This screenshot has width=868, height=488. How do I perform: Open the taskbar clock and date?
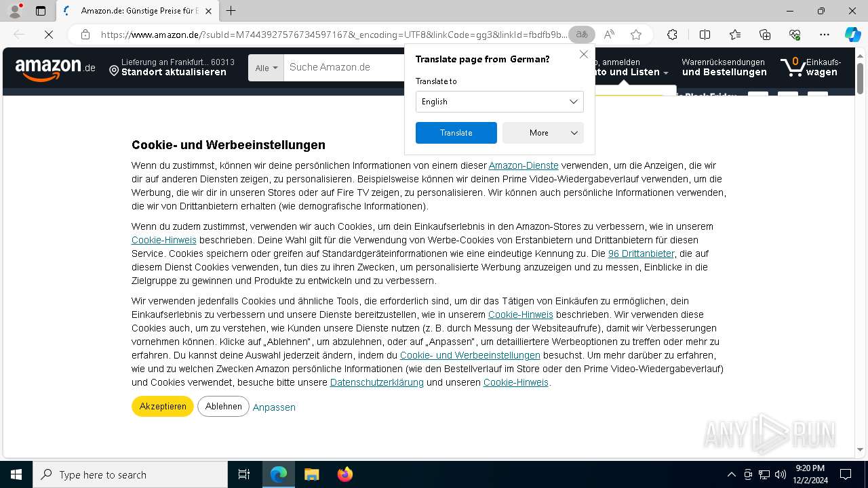[x=810, y=474]
